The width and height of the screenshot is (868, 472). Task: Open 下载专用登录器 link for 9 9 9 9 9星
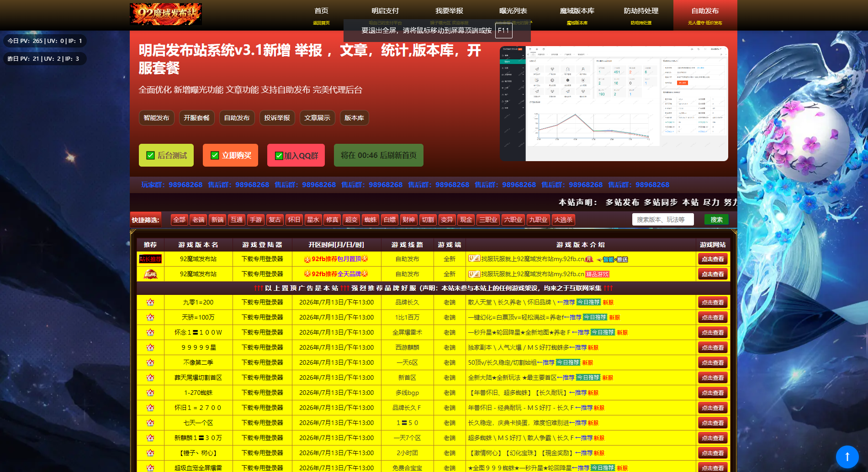tap(262, 347)
